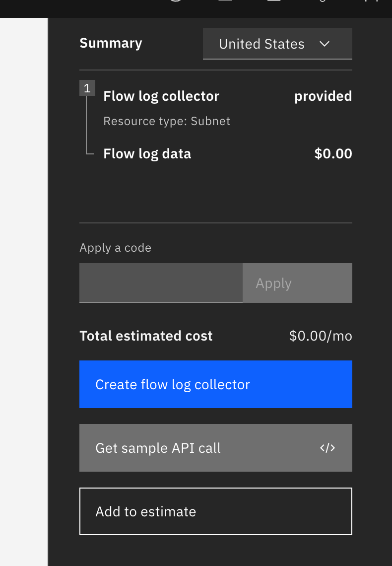This screenshot has width=392, height=566.
Task: Click the code </> icon on Get sample API call
Action: 327,447
